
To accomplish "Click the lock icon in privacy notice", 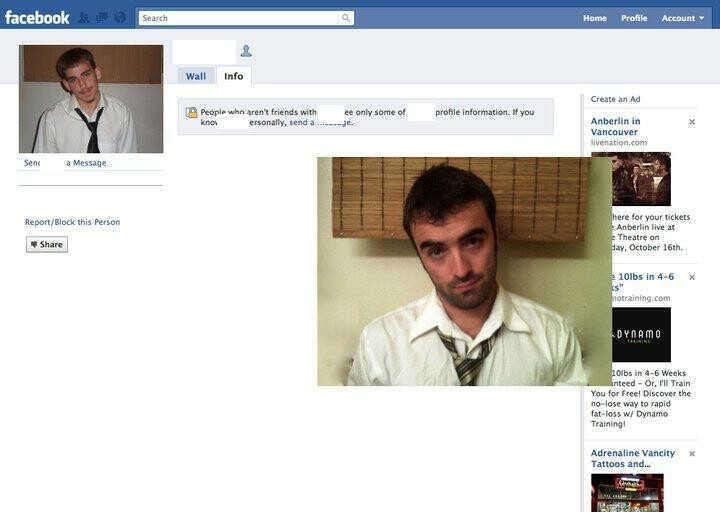I will pyautogui.click(x=191, y=113).
